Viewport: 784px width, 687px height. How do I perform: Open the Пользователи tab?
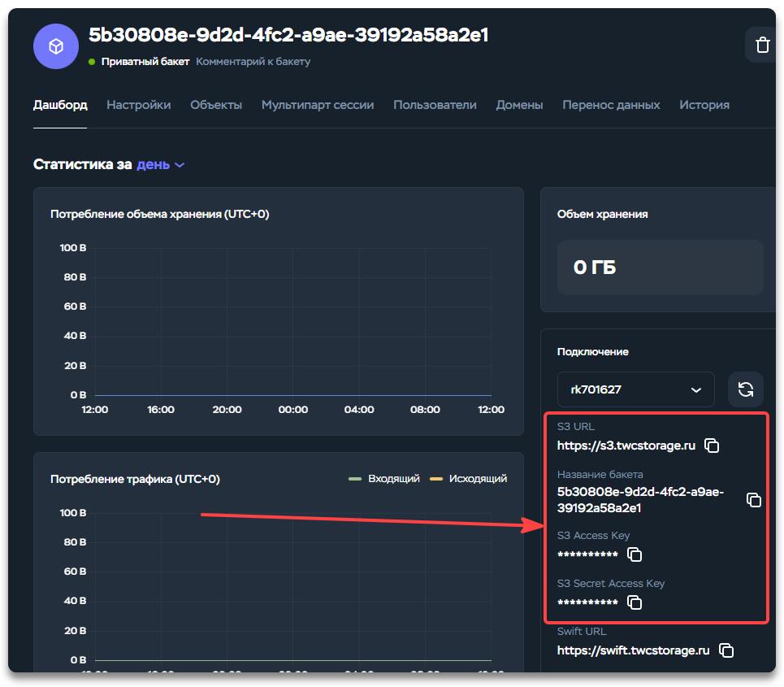click(435, 105)
